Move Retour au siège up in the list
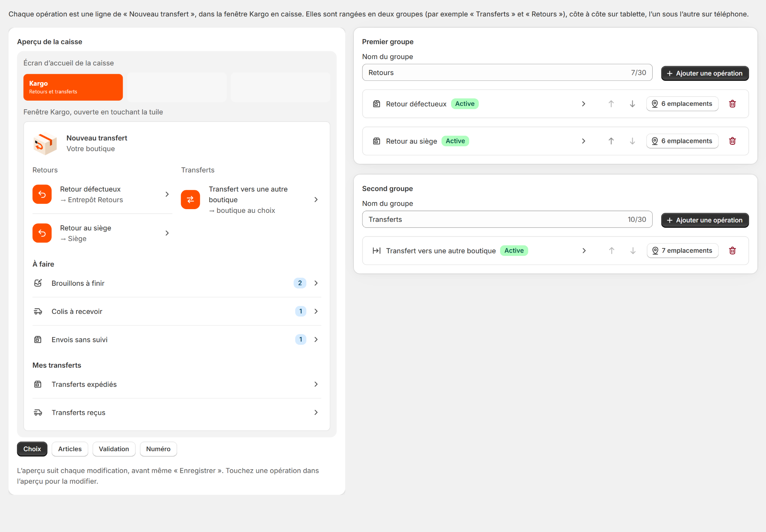Screen dimensions: 766x532 611,141
